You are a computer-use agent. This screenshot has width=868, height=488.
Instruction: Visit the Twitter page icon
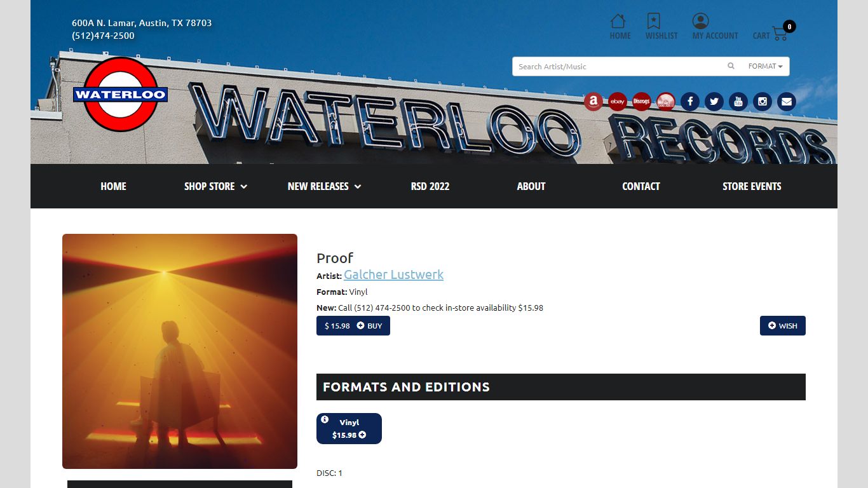tap(714, 102)
